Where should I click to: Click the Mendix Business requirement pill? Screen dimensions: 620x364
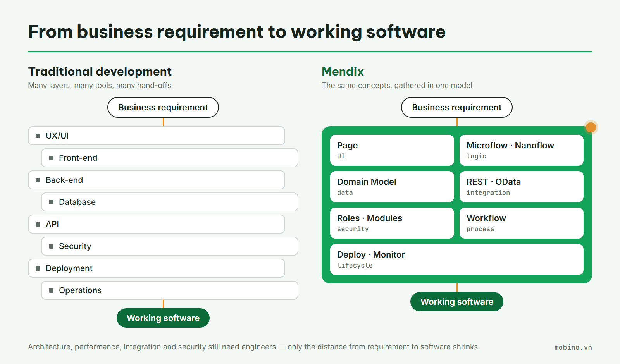pyautogui.click(x=457, y=107)
